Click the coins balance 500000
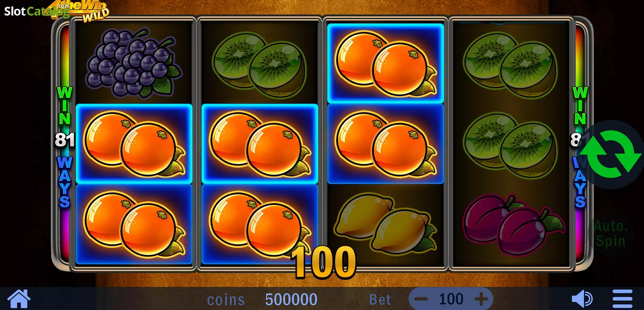This screenshot has width=644, height=310. [x=291, y=300]
